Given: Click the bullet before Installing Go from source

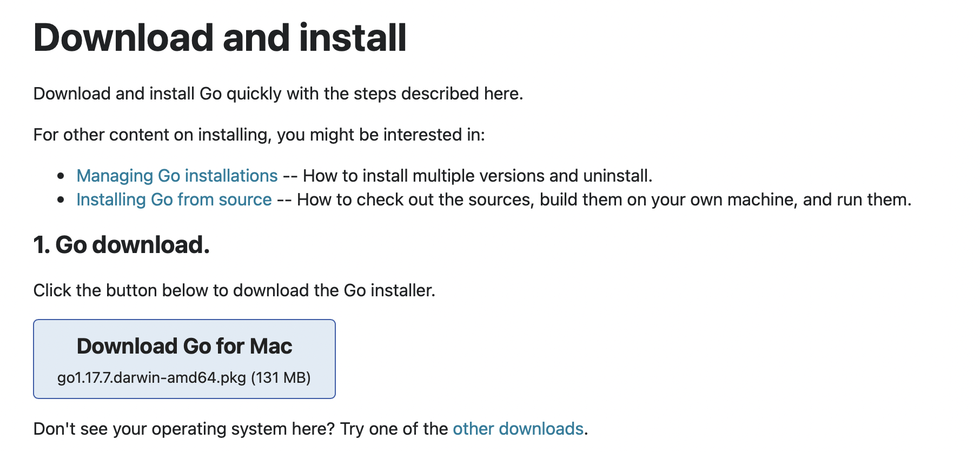Looking at the screenshot, I should (61, 200).
